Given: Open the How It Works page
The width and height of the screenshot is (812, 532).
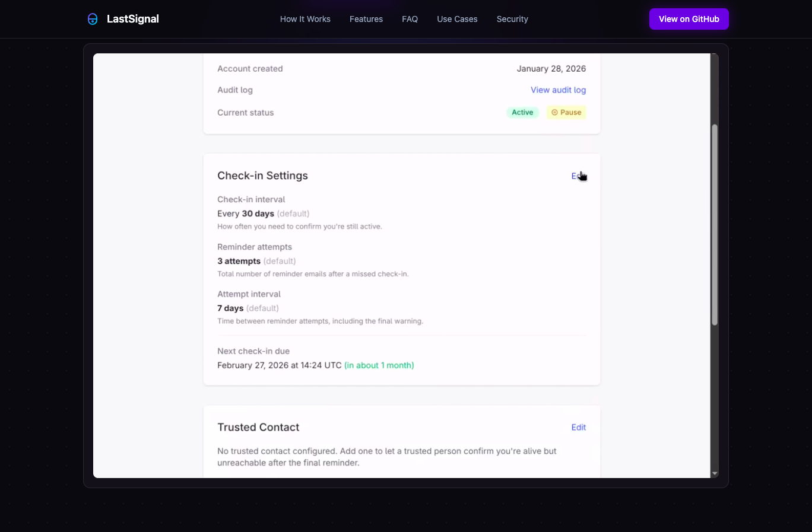Looking at the screenshot, I should (x=305, y=19).
